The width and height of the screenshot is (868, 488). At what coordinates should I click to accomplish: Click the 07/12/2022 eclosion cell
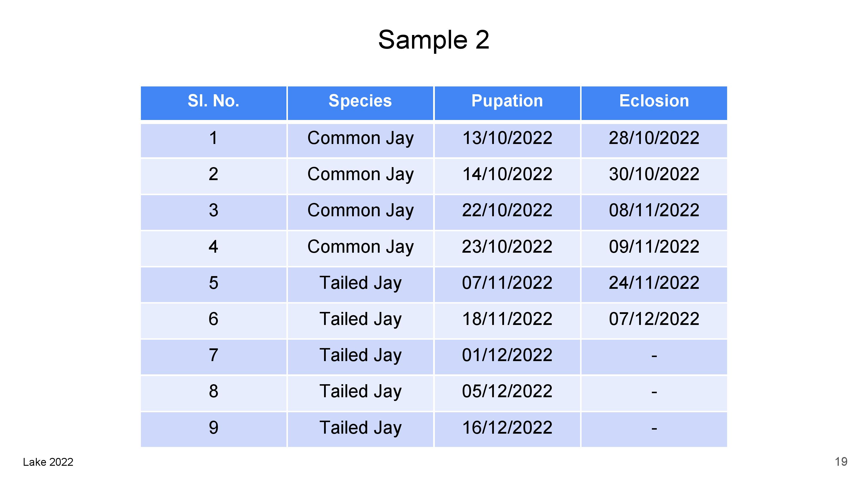(x=654, y=319)
